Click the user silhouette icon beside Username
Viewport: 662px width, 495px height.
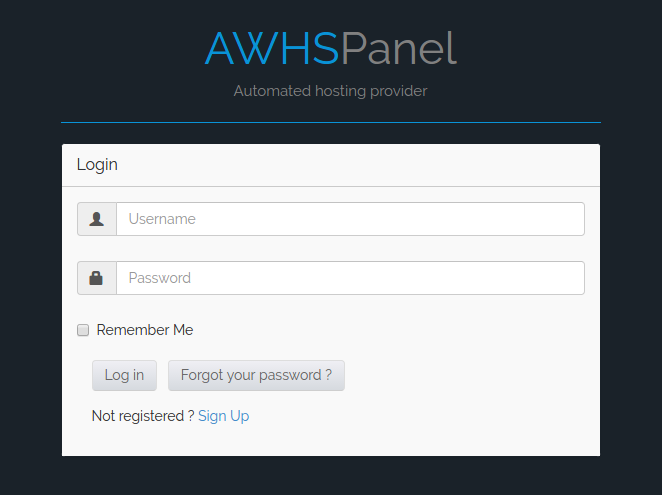coord(97,219)
